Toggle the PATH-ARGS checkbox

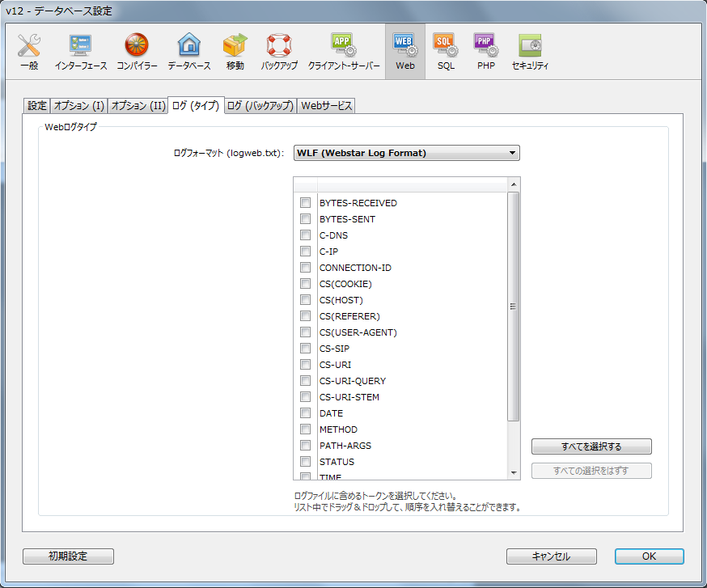tap(305, 446)
